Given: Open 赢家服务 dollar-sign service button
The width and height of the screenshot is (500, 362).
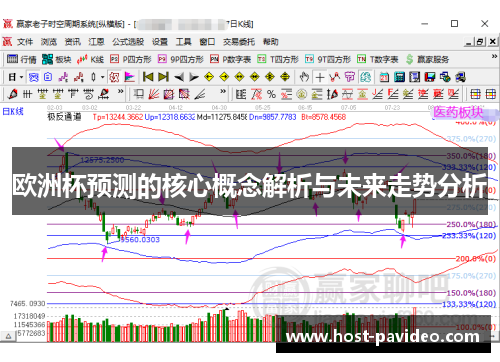Looking at the screenshot, I should pos(427,59).
